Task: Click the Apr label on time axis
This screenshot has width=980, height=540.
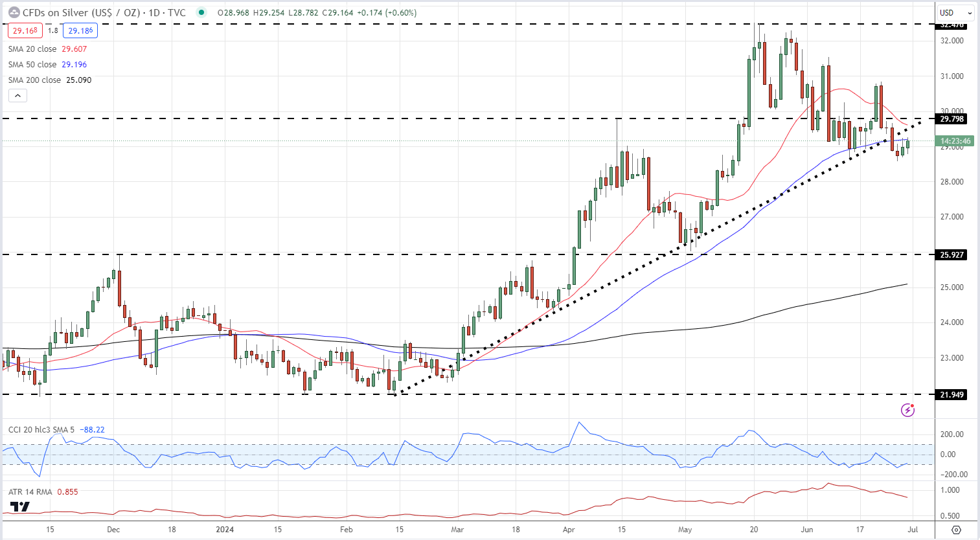Action: tap(569, 529)
